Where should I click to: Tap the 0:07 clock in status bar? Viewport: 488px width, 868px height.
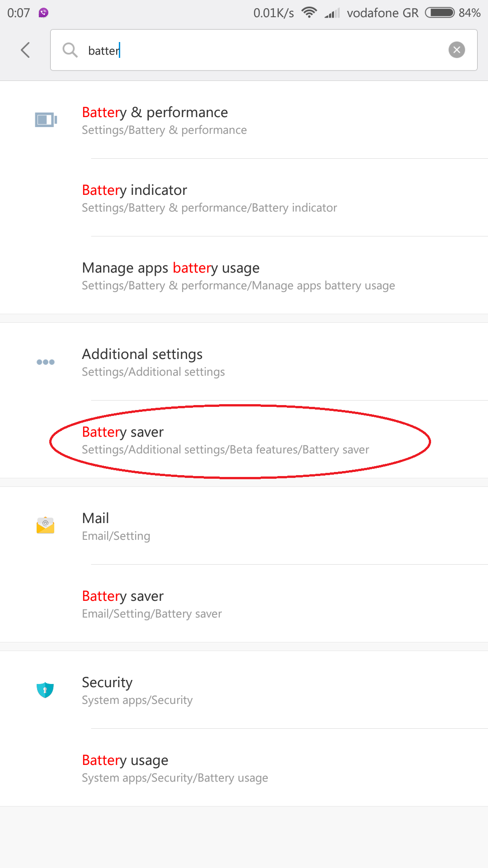19,13
